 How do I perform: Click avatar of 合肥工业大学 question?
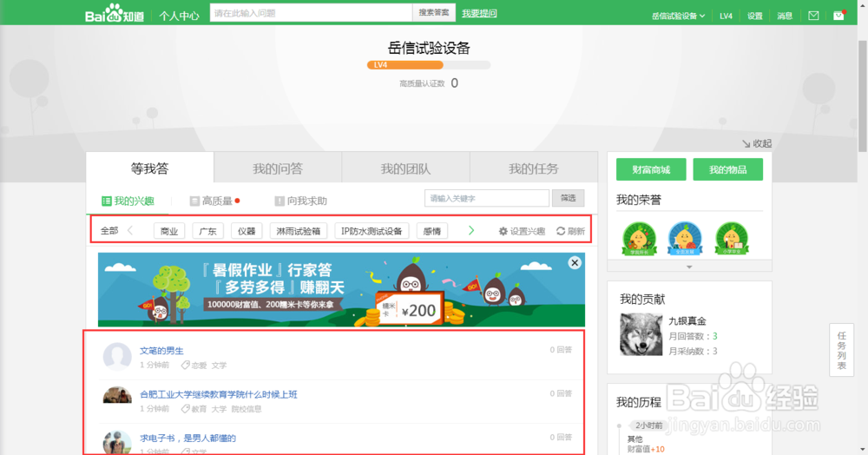pyautogui.click(x=117, y=395)
